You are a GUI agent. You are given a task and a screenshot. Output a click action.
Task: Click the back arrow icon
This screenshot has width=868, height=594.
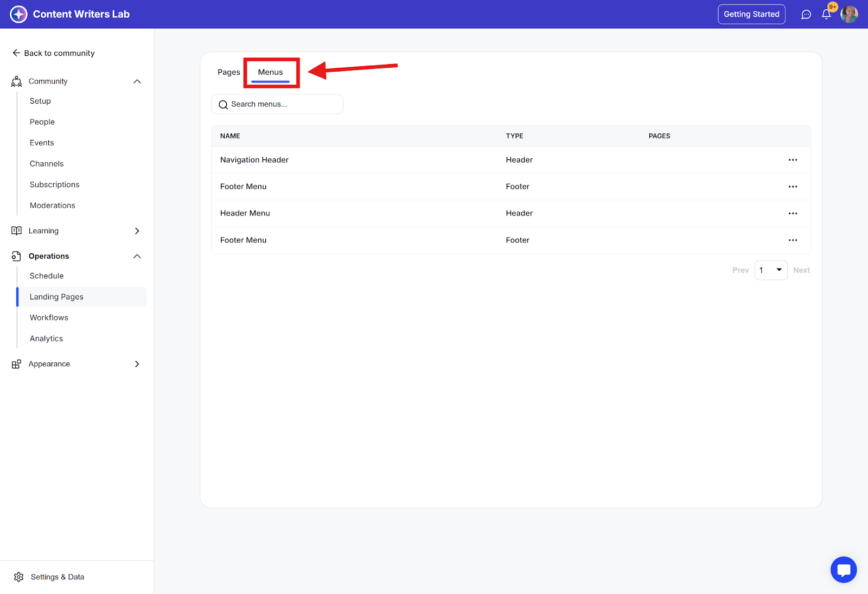pyautogui.click(x=16, y=53)
